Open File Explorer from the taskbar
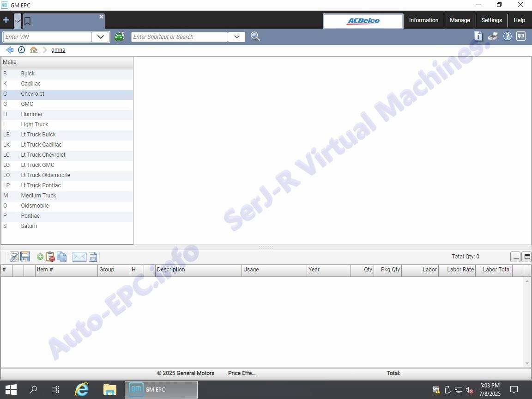The height and width of the screenshot is (399, 532). [109, 390]
